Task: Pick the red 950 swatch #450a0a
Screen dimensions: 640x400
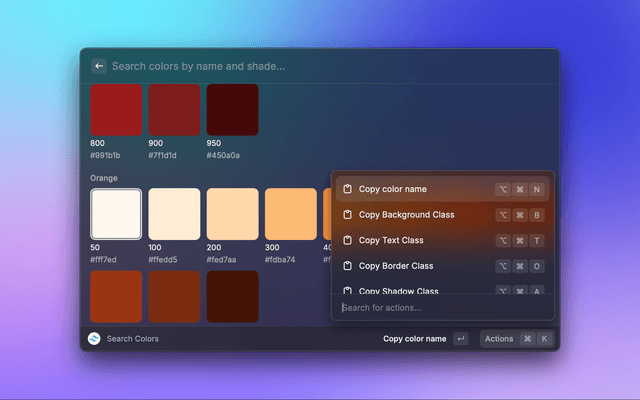Action: 232,109
